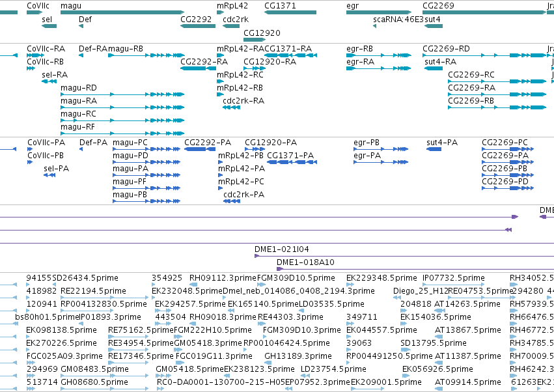
Task: Click the magu-RD transcript label
Action: (79, 88)
